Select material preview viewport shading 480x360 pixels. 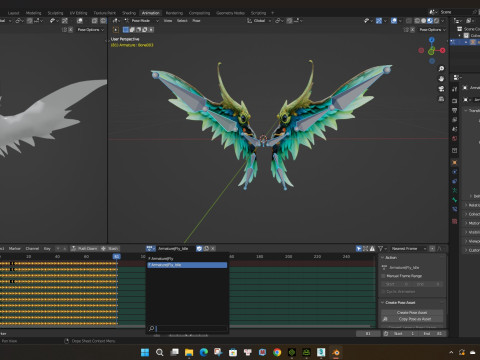click(430, 21)
